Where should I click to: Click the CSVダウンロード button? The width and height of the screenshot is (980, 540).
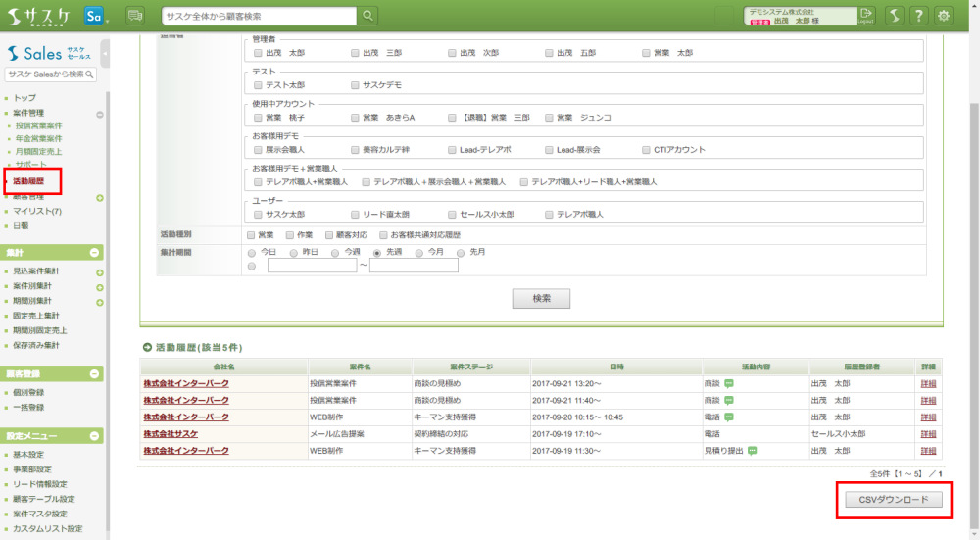pyautogui.click(x=892, y=500)
